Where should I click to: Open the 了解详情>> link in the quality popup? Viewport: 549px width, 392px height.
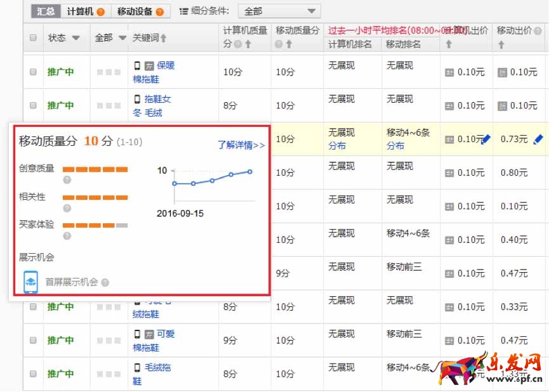click(242, 145)
